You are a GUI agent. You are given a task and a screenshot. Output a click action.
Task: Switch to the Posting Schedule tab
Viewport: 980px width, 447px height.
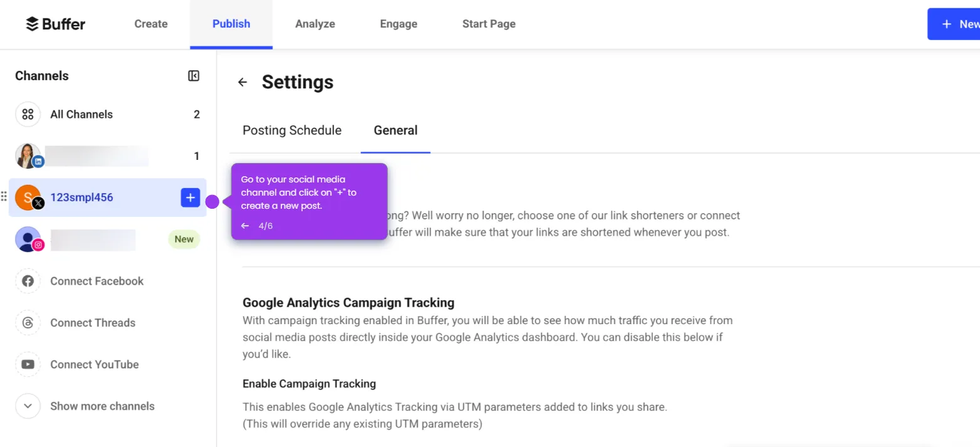tap(291, 130)
